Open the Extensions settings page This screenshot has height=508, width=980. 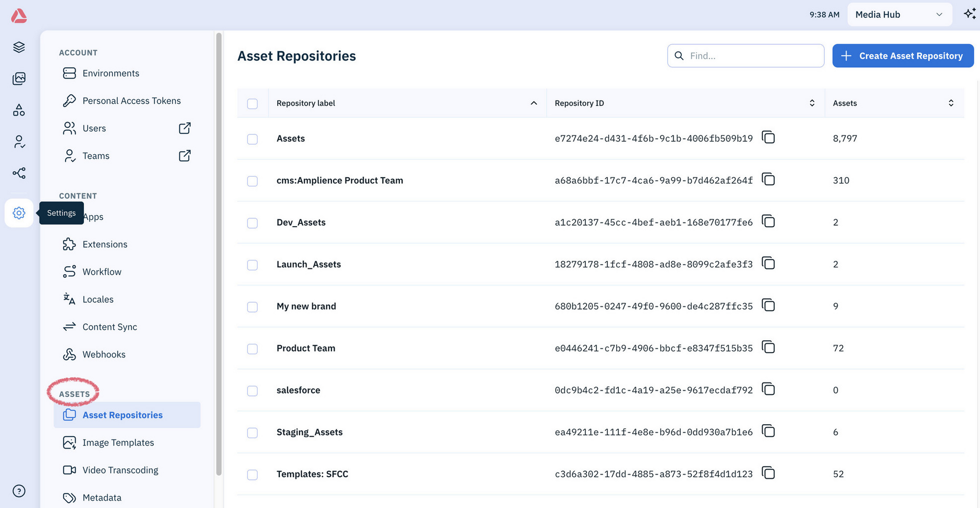click(x=127, y=244)
